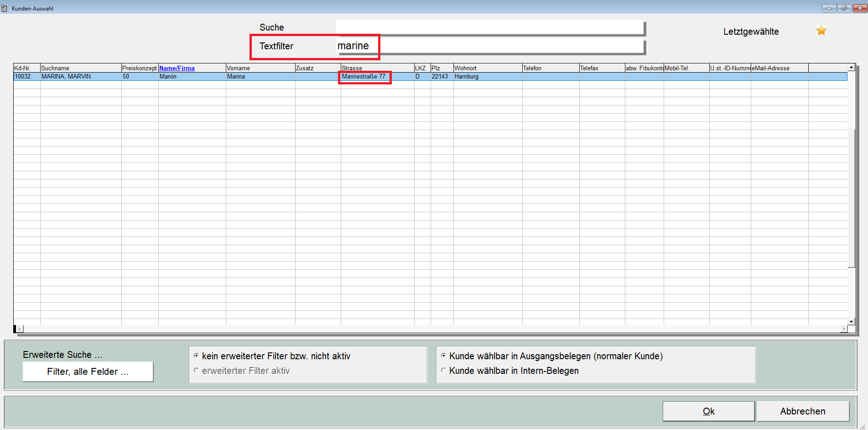Click the Telefon column header
Image resolution: width=868 pixels, height=430 pixels.
tap(551, 68)
